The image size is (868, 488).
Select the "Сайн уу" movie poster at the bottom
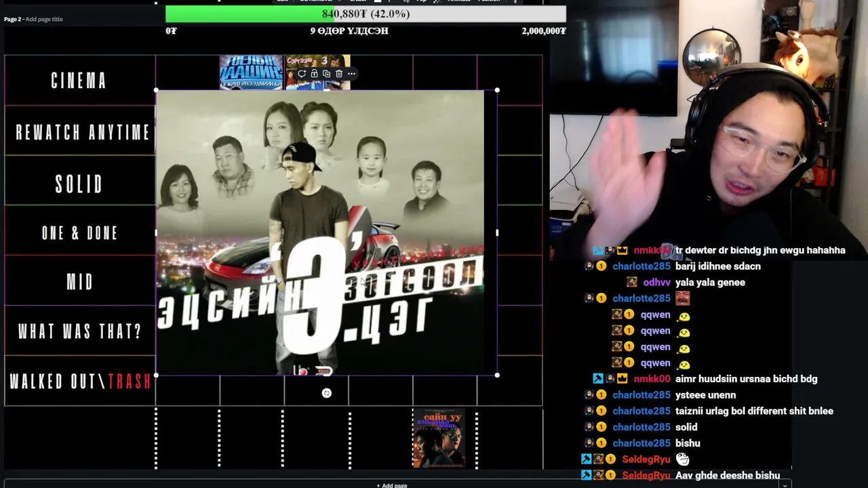click(x=439, y=439)
